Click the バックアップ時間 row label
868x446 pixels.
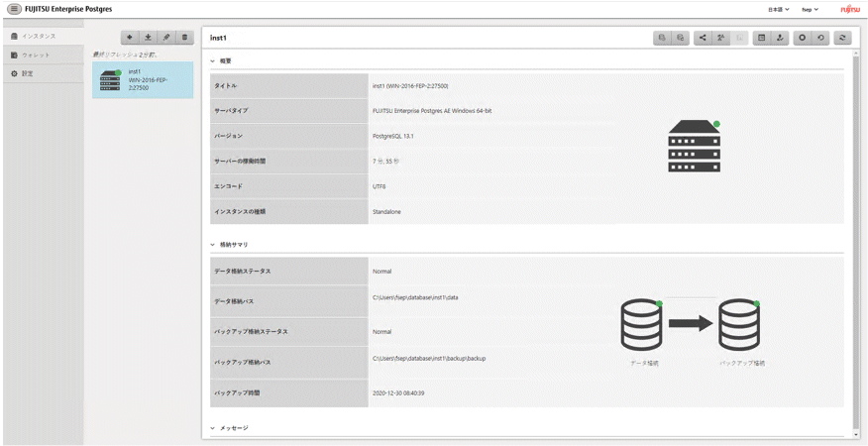pos(237,392)
